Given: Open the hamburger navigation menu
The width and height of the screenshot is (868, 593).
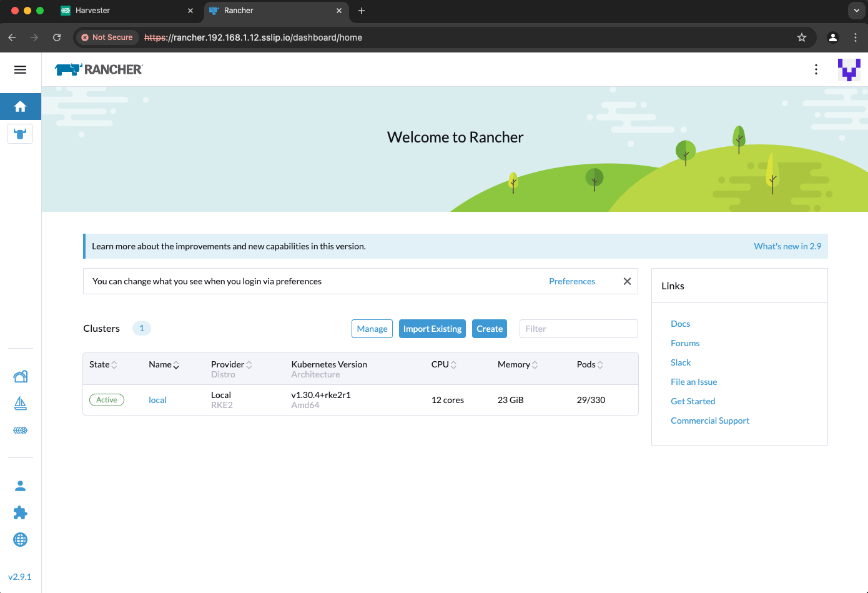Looking at the screenshot, I should (20, 69).
